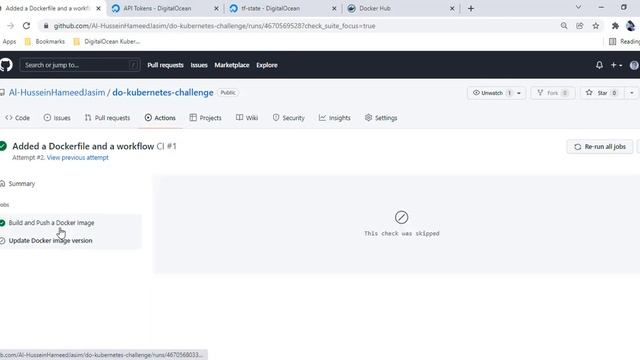Click the 'This check was skipped' message
The width and height of the screenshot is (640, 360).
[x=402, y=233]
